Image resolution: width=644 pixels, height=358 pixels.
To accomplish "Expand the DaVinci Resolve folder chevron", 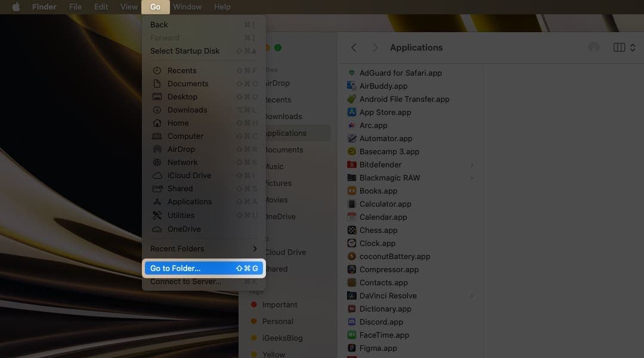I will pos(472,296).
